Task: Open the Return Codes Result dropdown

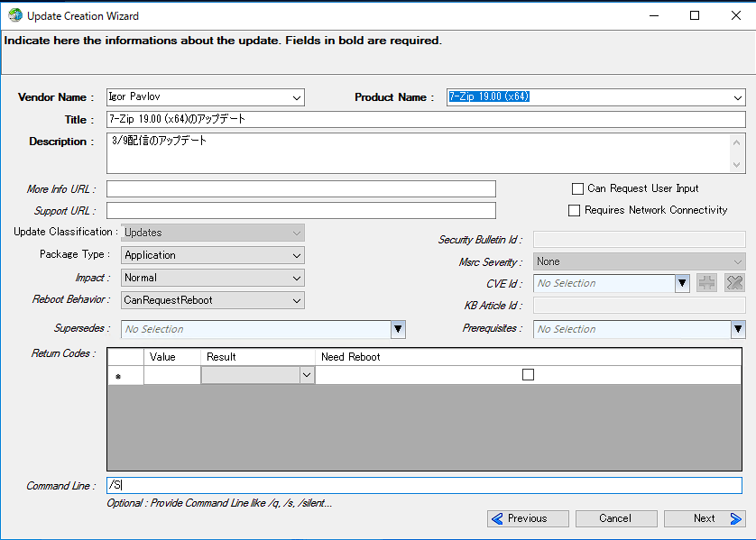Action: click(307, 375)
